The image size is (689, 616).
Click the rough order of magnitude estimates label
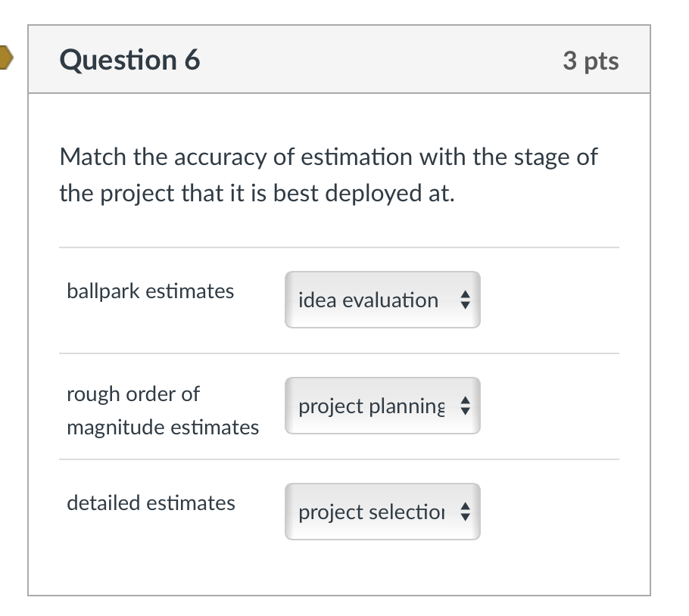coord(163,410)
